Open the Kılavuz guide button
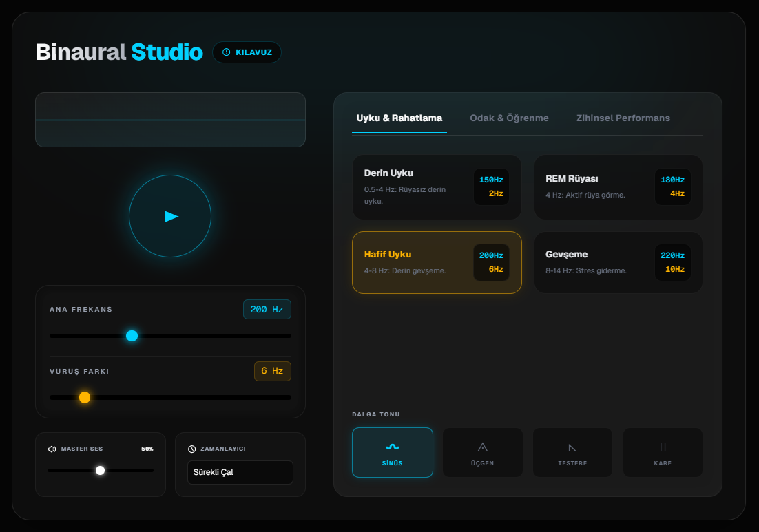This screenshot has width=759, height=532. coord(247,52)
